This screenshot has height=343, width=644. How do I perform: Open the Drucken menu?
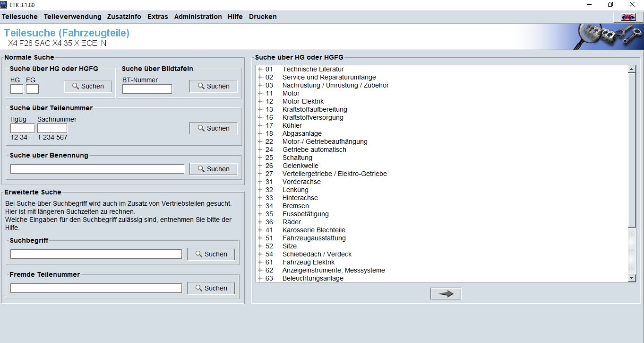[x=263, y=17]
